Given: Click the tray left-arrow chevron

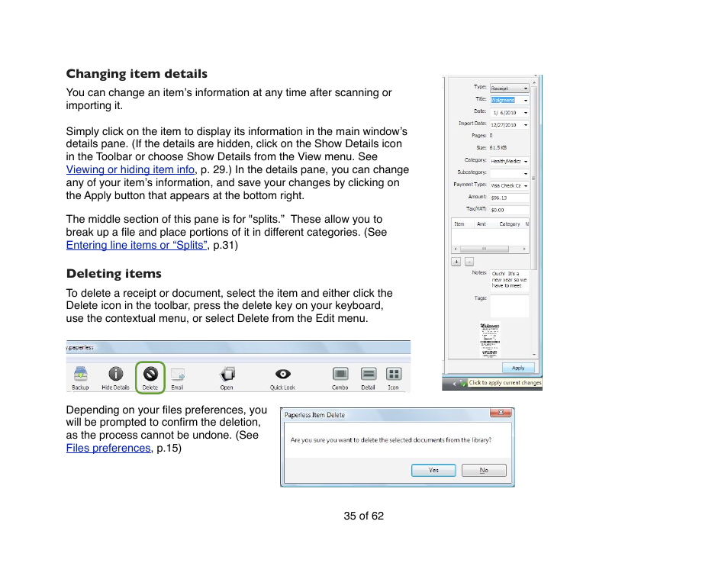Looking at the screenshot, I should (x=454, y=384).
